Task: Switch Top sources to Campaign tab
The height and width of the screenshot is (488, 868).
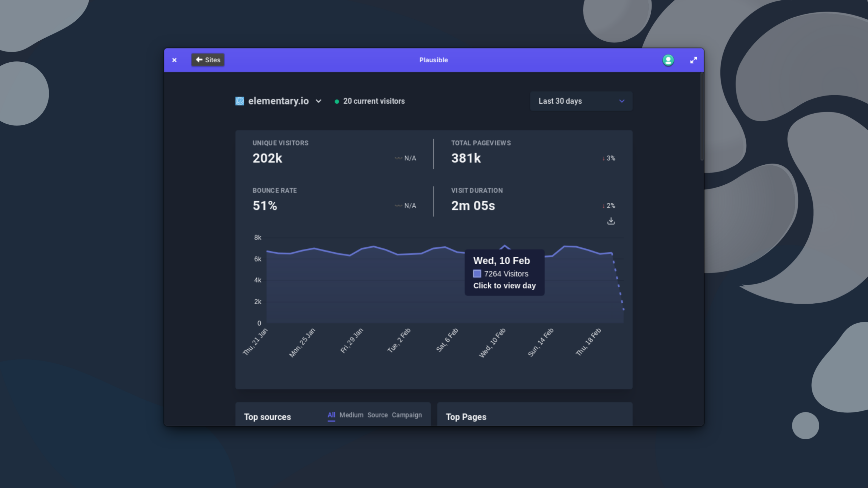Action: 407,415
